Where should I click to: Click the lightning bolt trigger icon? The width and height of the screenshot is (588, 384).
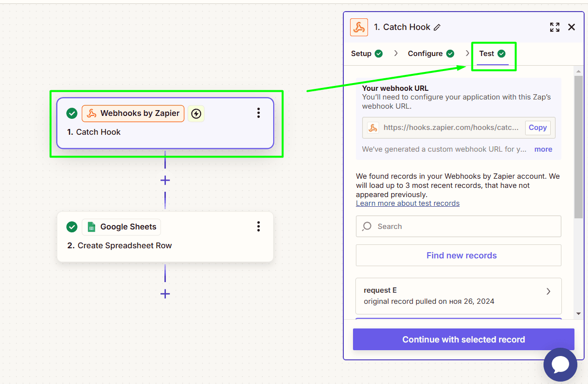point(196,114)
